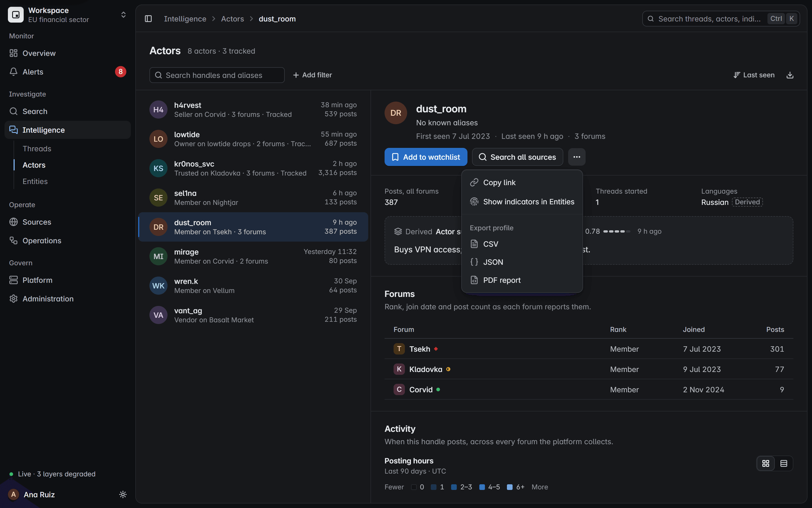The image size is (812, 508).
Task: Add dust_room to watchlist
Action: coord(426,157)
